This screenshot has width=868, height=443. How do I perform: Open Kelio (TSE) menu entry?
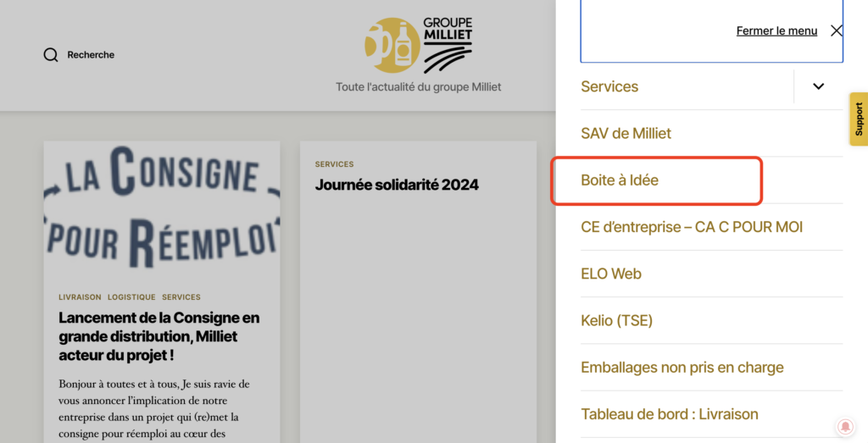[617, 321]
